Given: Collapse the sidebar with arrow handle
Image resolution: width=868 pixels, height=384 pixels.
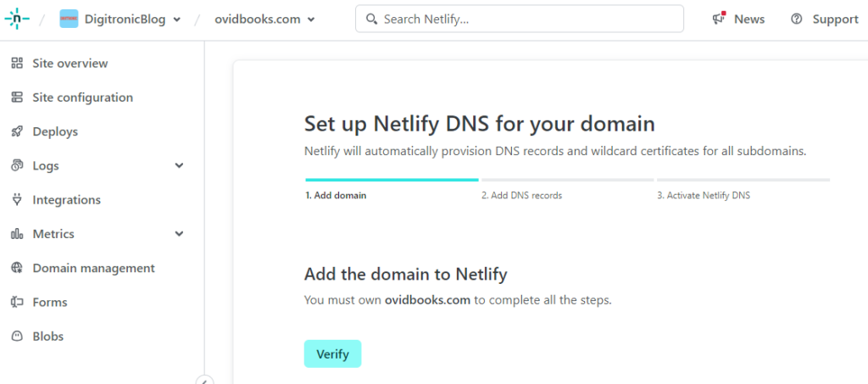Looking at the screenshot, I should pyautogui.click(x=204, y=380).
